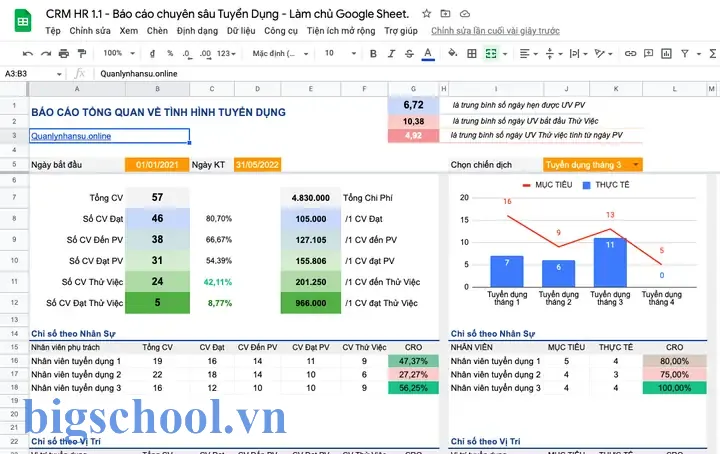Select CRO cell 47,37%
The image size is (720, 454).
[x=413, y=361]
